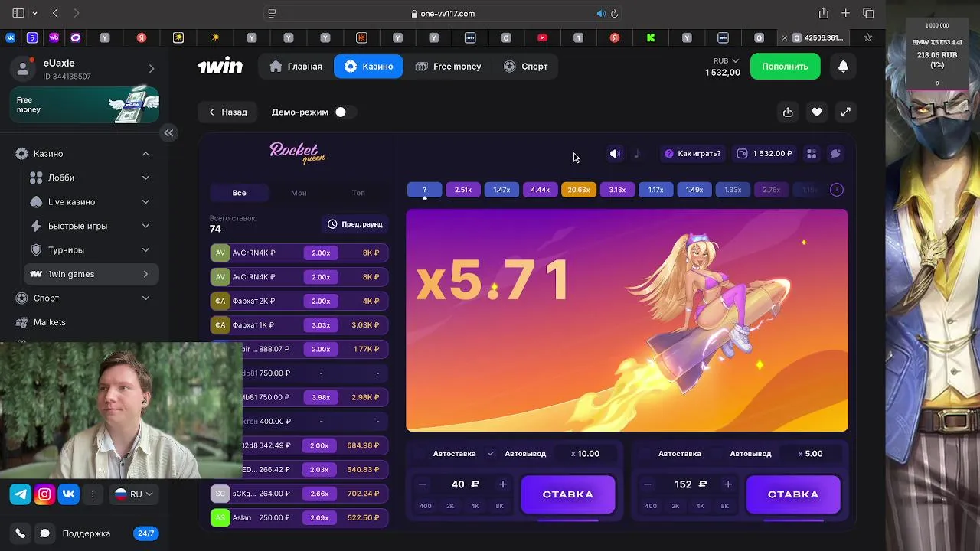Viewport: 980px width, 551px height.
Task: Go to Главная in top navigation
Action: point(296,67)
